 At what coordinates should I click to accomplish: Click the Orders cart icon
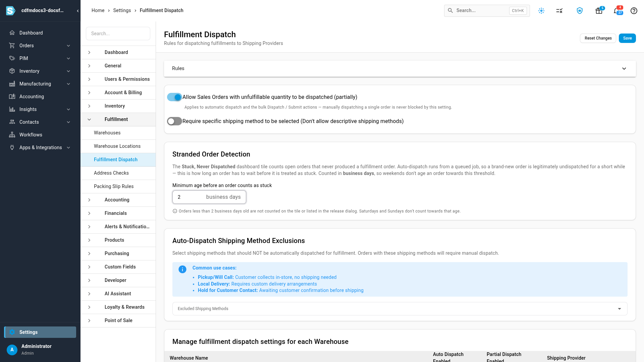pos(12,46)
